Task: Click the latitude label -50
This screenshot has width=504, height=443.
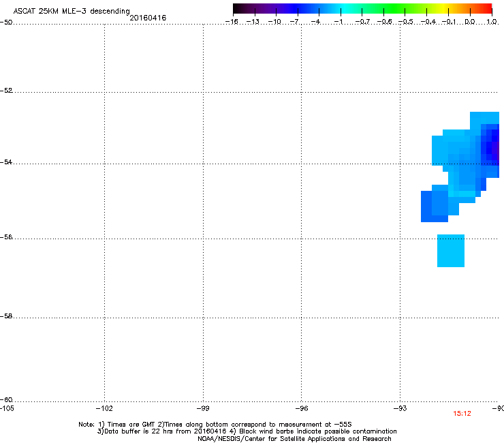Action: [6, 22]
